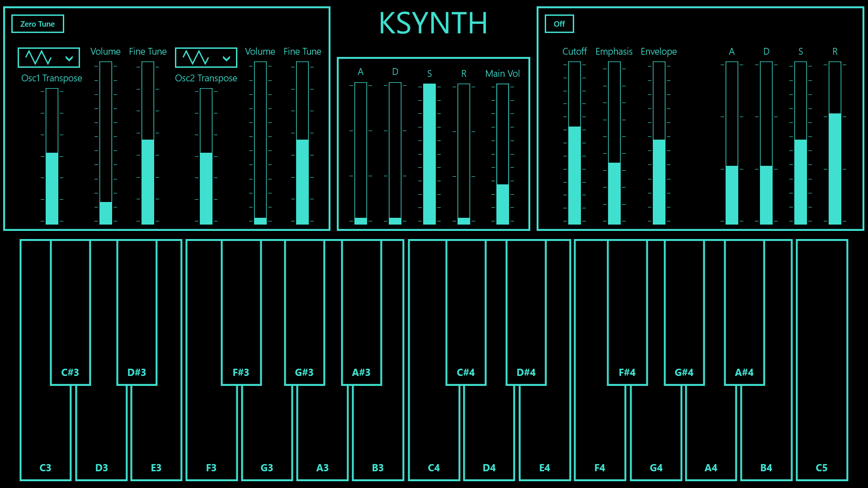868x488 pixels.
Task: Adjust the Main Vol slider
Action: (x=502, y=154)
